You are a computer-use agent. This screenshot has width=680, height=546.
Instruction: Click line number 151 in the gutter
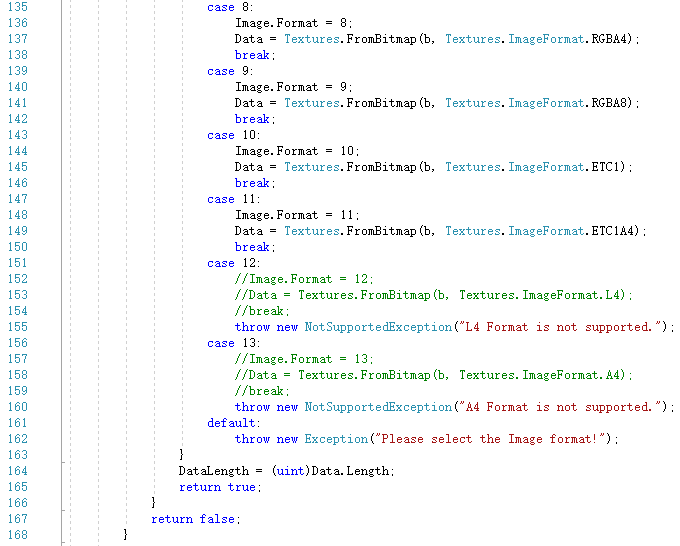pos(18,263)
